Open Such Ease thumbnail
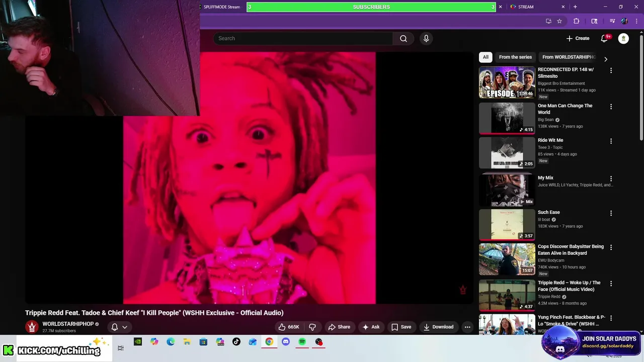Image resolution: width=644 pixels, height=362 pixels. click(x=507, y=225)
